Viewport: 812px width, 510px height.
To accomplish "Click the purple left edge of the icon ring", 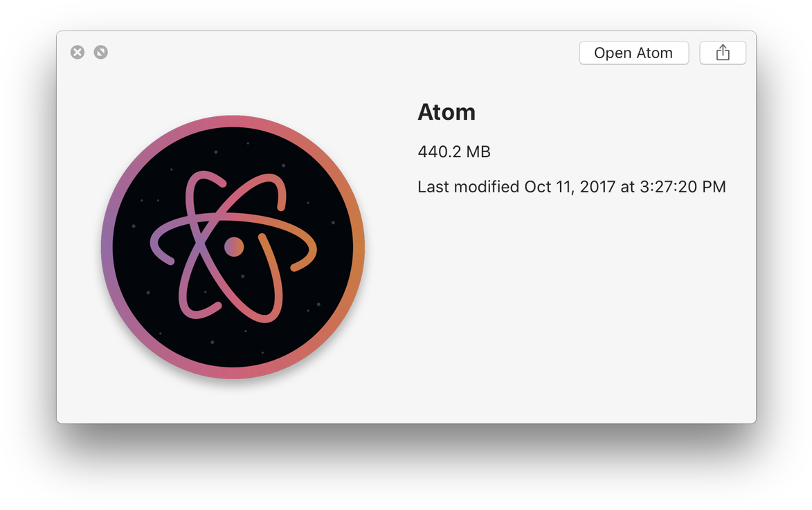I will (x=107, y=247).
